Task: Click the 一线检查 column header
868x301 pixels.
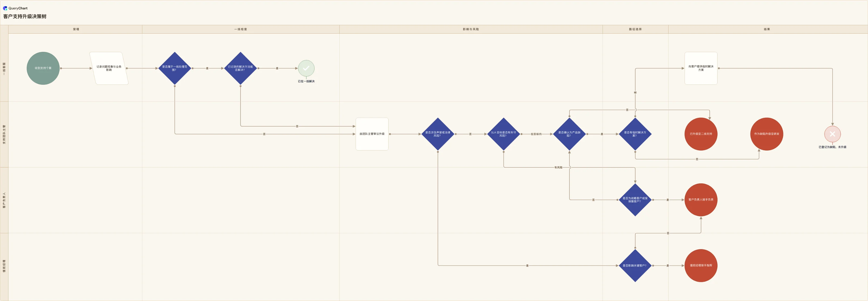Action: (241, 29)
